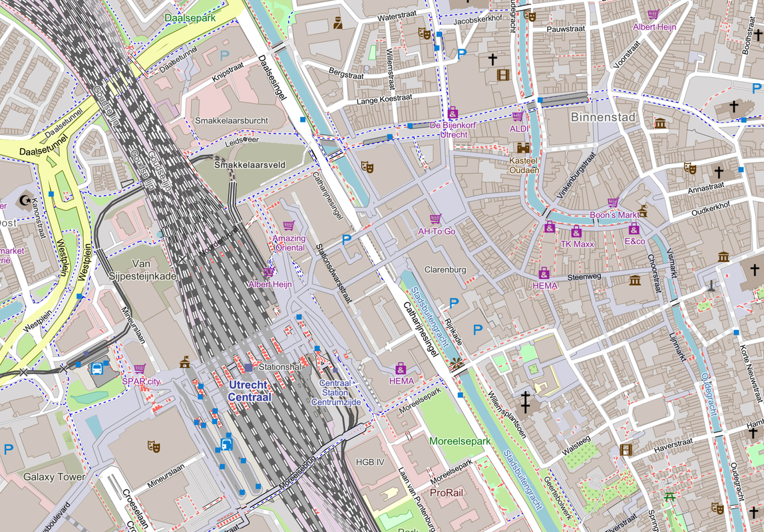This screenshot has width=764, height=532.
Task: Click the parking icon near Jacobskerkhof
Action: [x=462, y=54]
